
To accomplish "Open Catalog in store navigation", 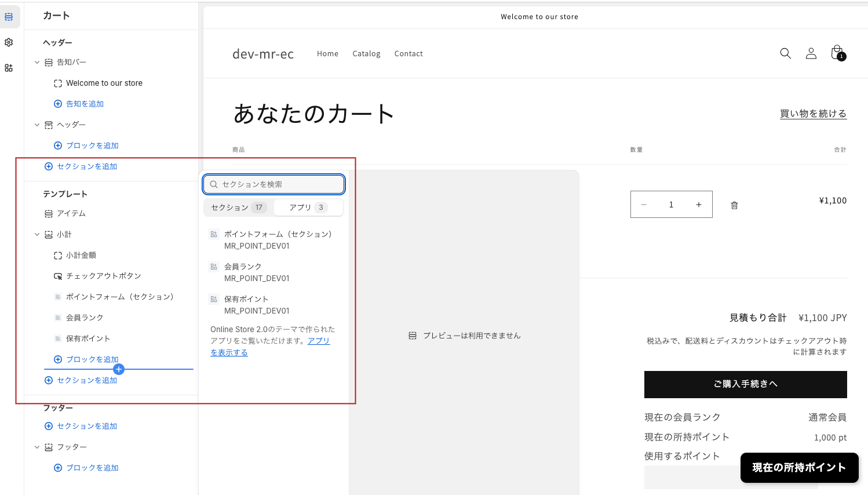I will 366,53.
